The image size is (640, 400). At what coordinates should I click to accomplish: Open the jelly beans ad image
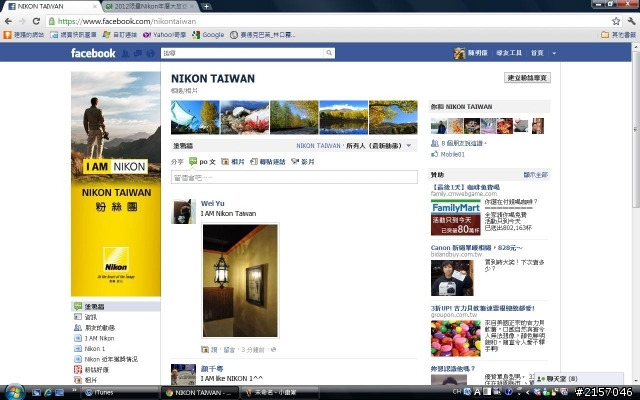(456, 338)
